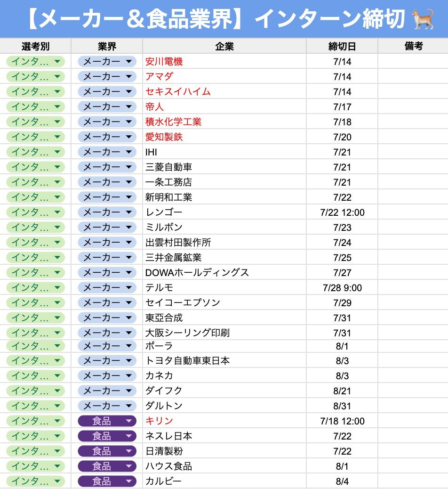Open the インタ… dropdown in the ダルトン row
Image resolution: width=448 pixels, height=489 pixels.
[35, 406]
